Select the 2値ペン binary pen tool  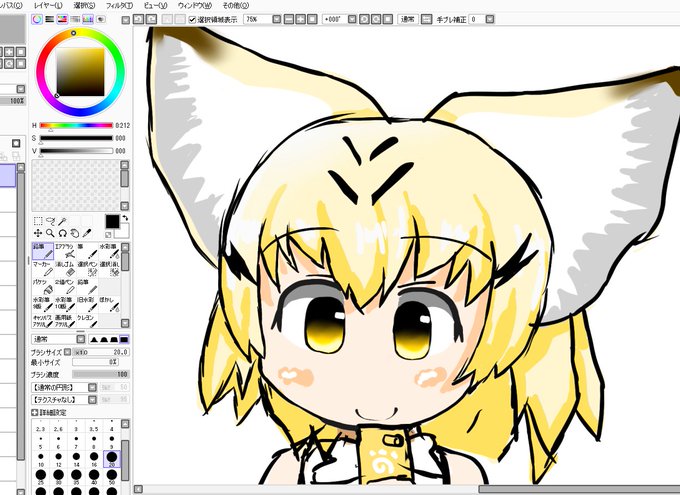[x=65, y=287]
